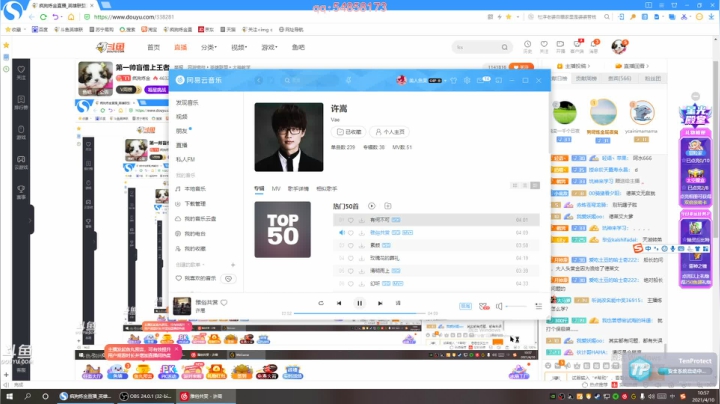
Task: Start heartbeat mode beside 我喜欢的音乐
Action: pyautogui.click(x=228, y=279)
